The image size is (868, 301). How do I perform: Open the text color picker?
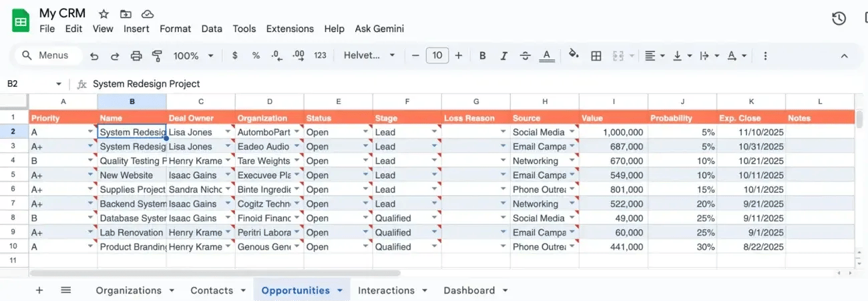547,56
